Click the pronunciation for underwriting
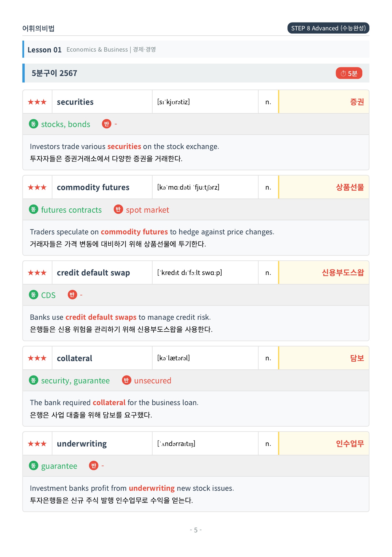 [x=176, y=443]
